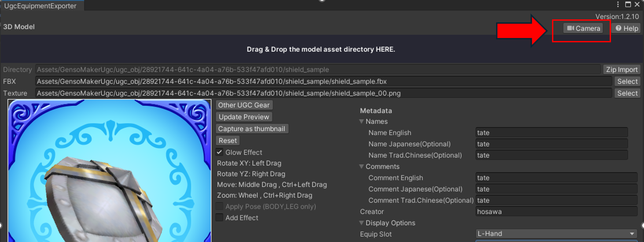
Task: Open the Equip Slot L-Hand dropdown
Action: click(556, 234)
